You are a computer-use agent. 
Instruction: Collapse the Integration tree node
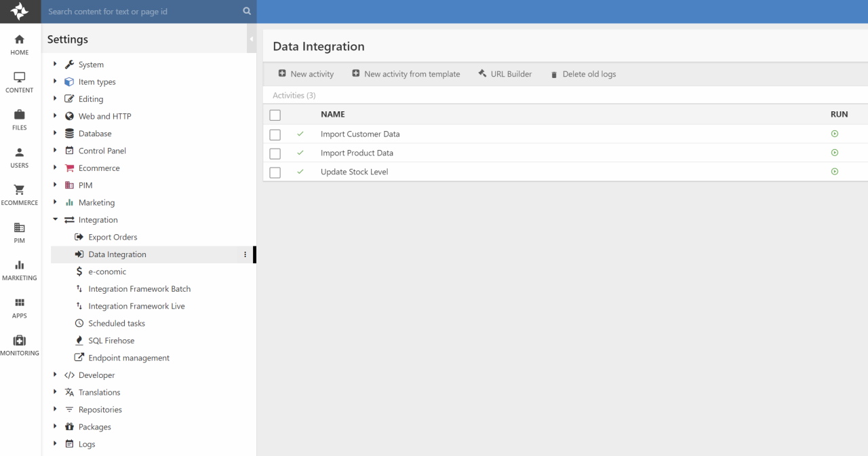click(56, 220)
